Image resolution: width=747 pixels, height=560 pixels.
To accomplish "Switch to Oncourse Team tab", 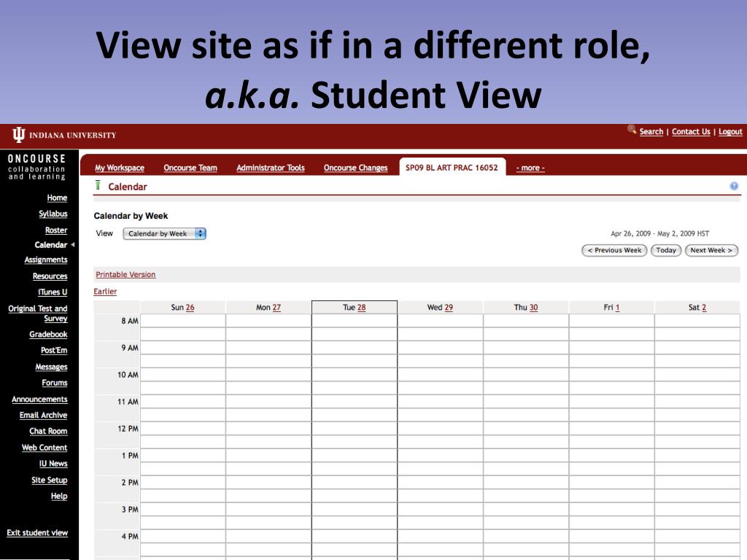I will (190, 168).
